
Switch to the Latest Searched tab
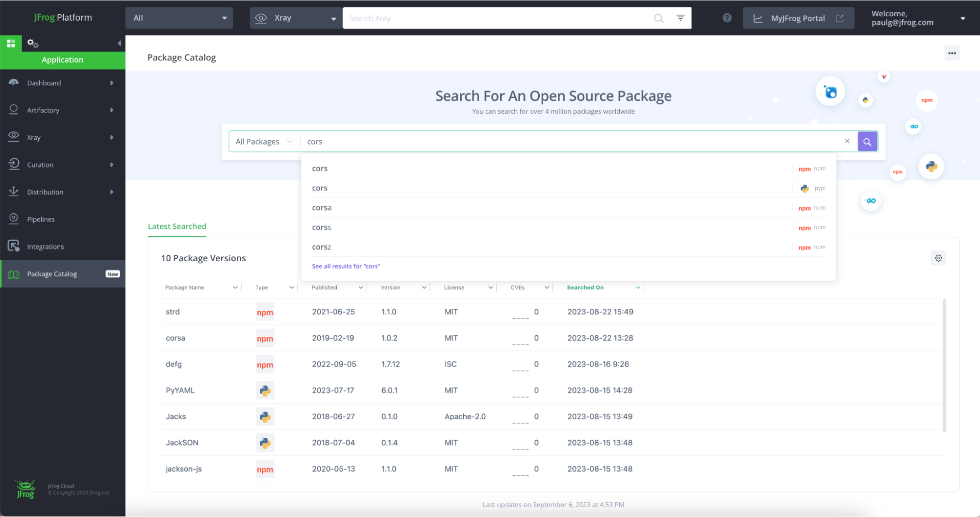click(176, 226)
